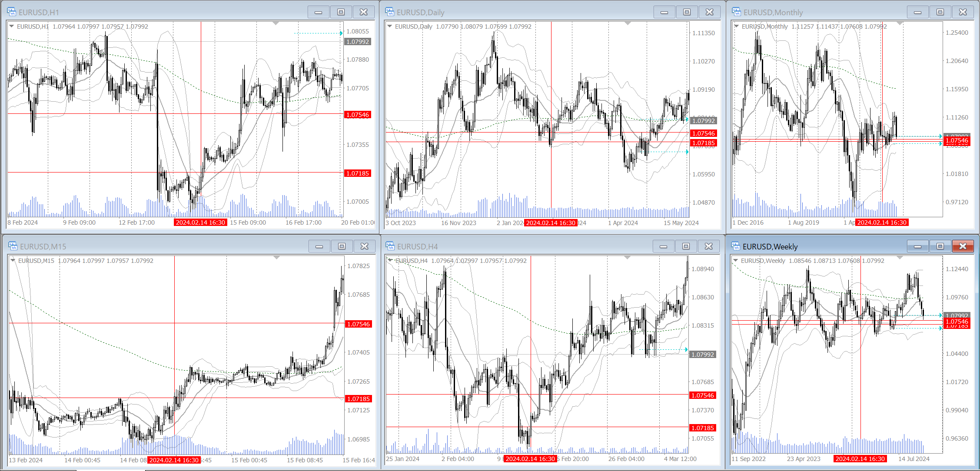Click the gray 1.07992 label in Daily chart
Viewport: 980px width, 471px height.
coord(704,121)
